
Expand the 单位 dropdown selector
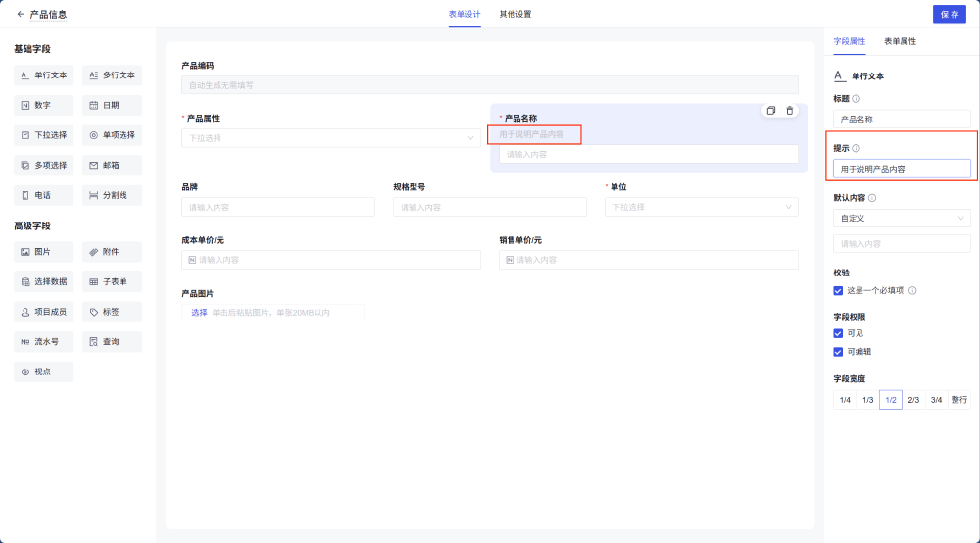(x=702, y=207)
